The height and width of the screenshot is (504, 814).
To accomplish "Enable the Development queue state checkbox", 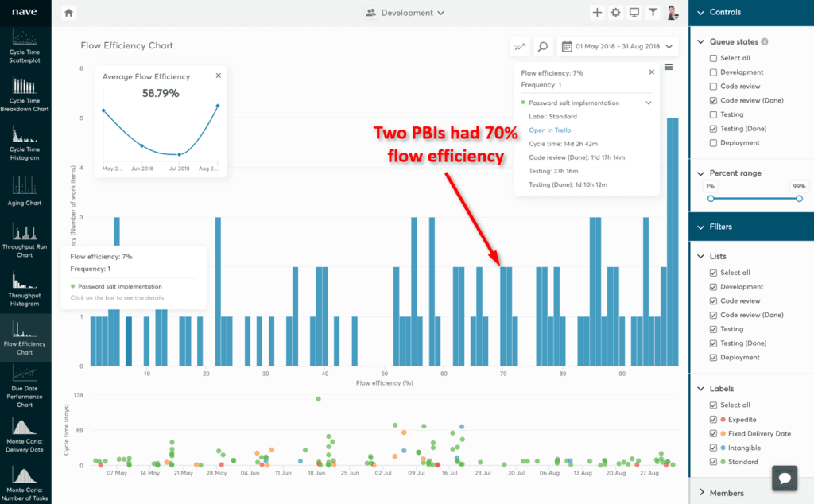I will 713,72.
